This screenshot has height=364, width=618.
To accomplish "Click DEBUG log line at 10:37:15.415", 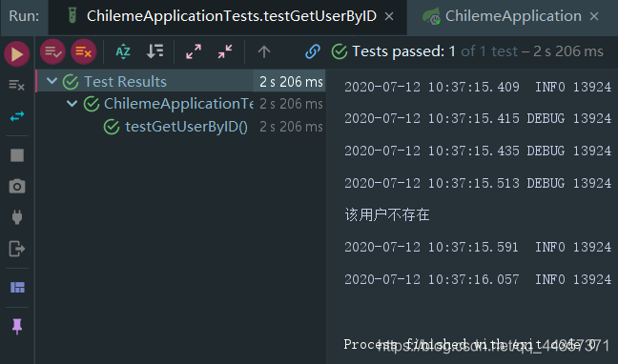I will click(478, 118).
